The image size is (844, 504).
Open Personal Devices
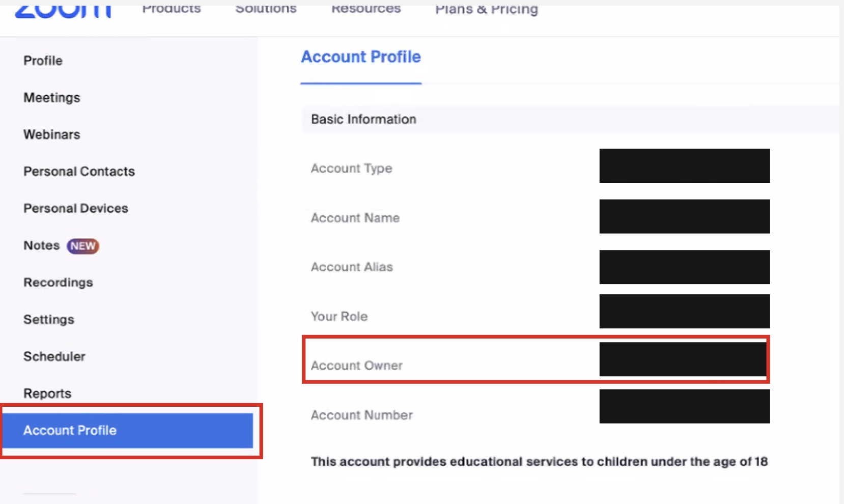(76, 208)
